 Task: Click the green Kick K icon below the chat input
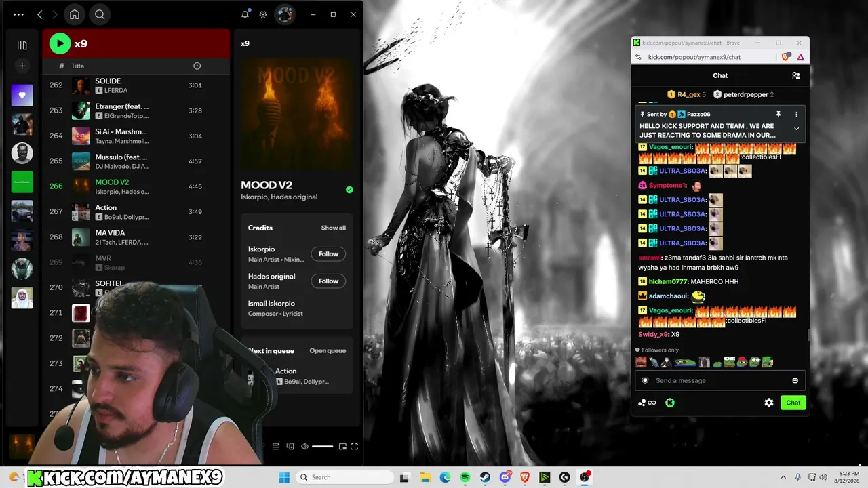670,403
